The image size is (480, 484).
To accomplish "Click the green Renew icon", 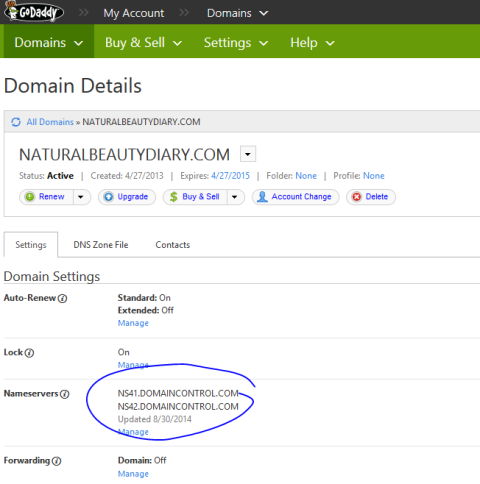I will pos(30,197).
